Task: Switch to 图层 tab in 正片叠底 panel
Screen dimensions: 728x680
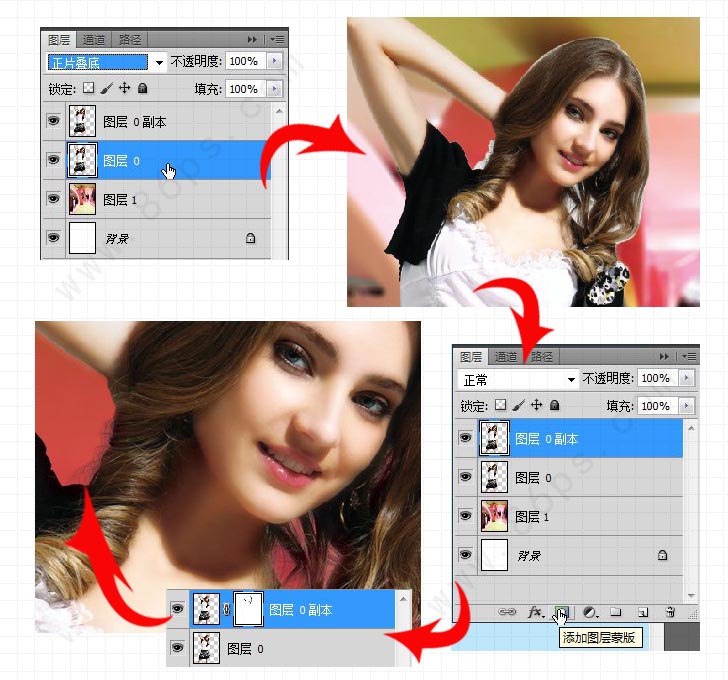Action: [59, 40]
